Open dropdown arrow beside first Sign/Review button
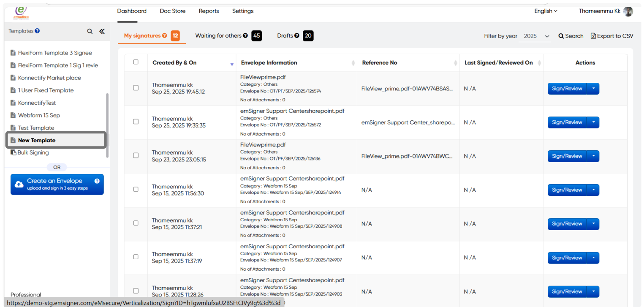This screenshot has width=644, height=307. pyautogui.click(x=593, y=89)
